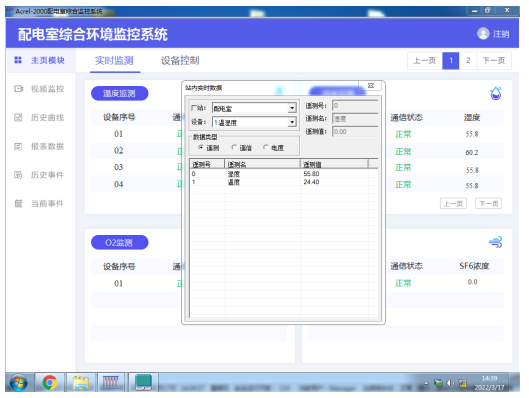Expand the 设备 dropdown
This screenshot has height=398, width=529.
coord(292,122)
